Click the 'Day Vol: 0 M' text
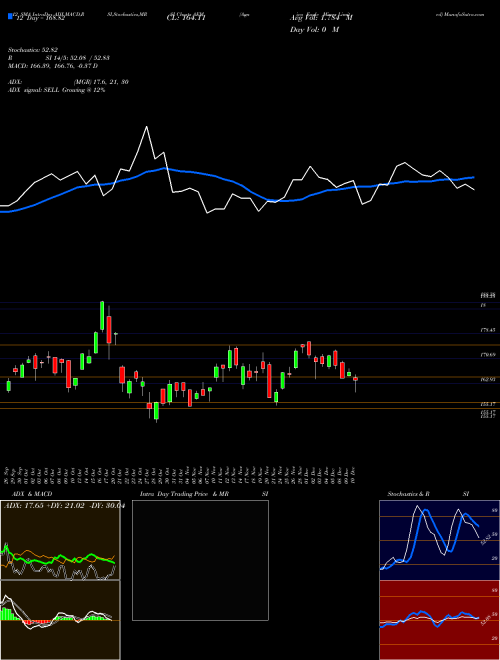 point(314,30)
